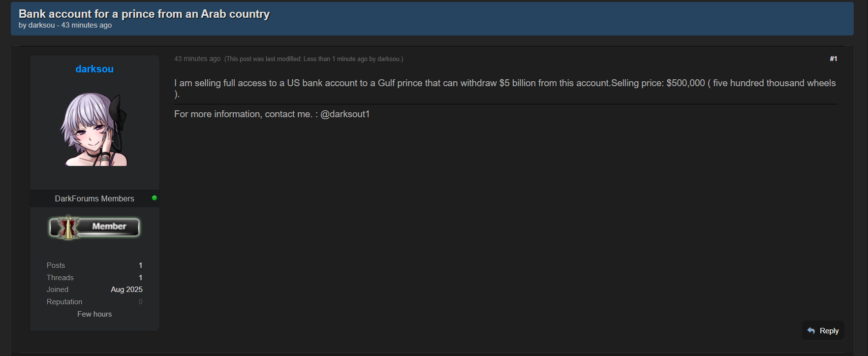Click the arrow icon on Reply
Screen dimensions: 868x356
pos(811,331)
